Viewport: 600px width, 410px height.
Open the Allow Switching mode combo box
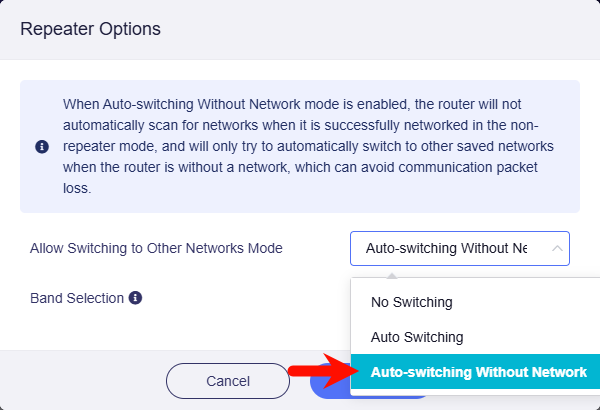point(460,248)
